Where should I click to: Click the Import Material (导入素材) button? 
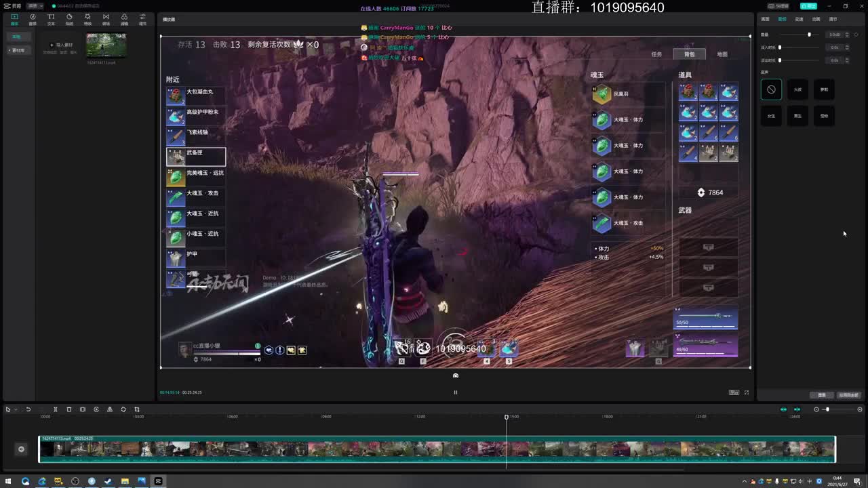tap(62, 45)
